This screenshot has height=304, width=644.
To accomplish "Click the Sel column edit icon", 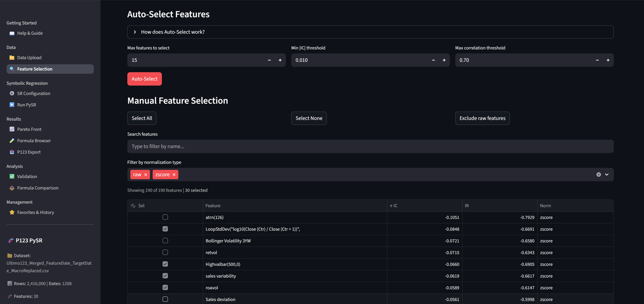I will click(x=133, y=206).
